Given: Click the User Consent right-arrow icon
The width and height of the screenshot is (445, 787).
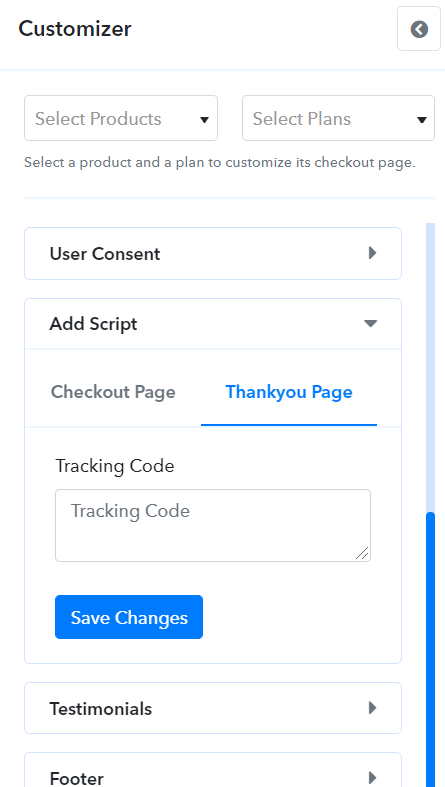Looking at the screenshot, I should [372, 253].
